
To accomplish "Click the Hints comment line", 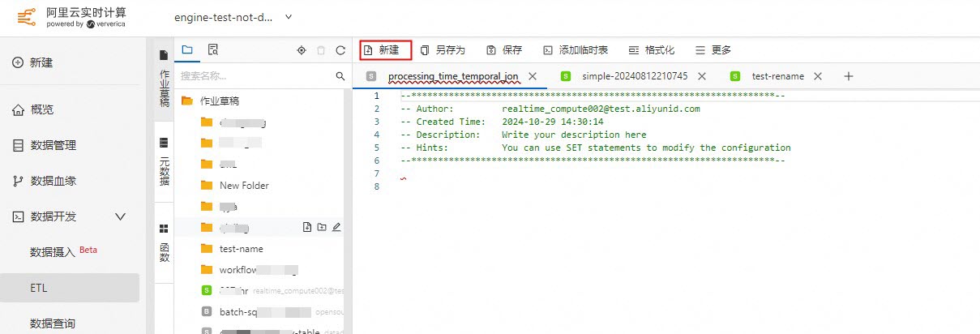I will pos(596,148).
